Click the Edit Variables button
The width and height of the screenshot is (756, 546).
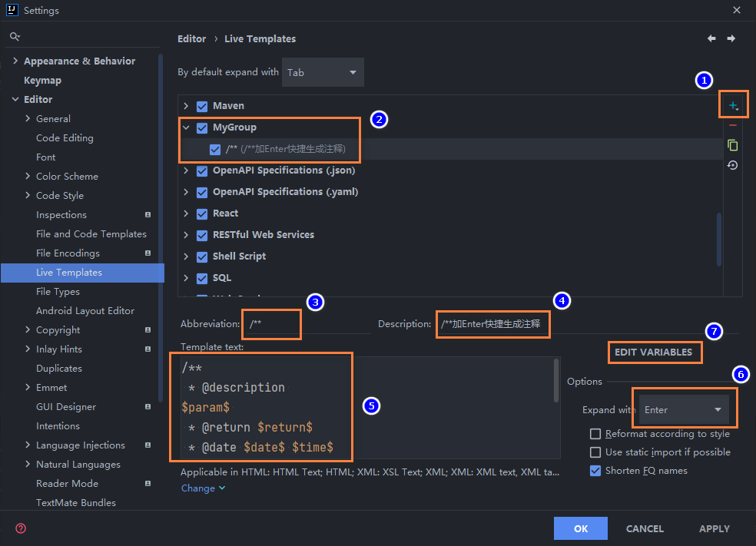[x=653, y=352]
